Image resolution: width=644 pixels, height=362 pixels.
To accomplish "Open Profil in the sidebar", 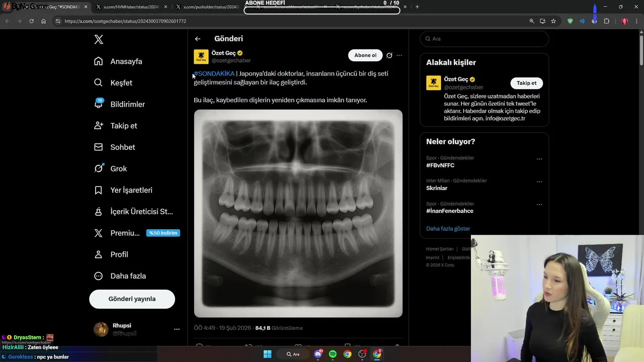I will 111,254.
